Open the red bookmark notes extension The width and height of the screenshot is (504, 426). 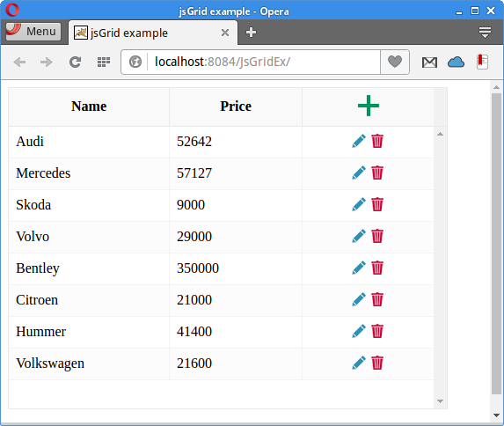pos(482,62)
